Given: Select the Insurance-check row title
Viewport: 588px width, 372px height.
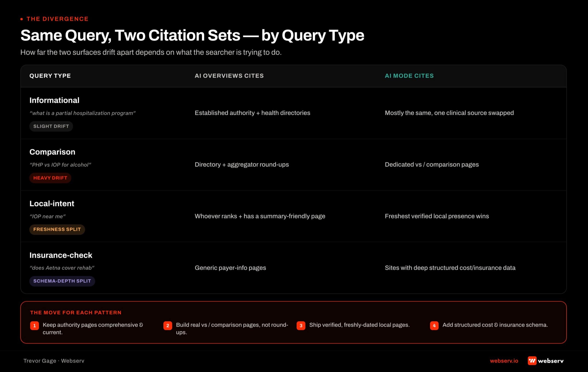Looking at the screenshot, I should (61, 255).
